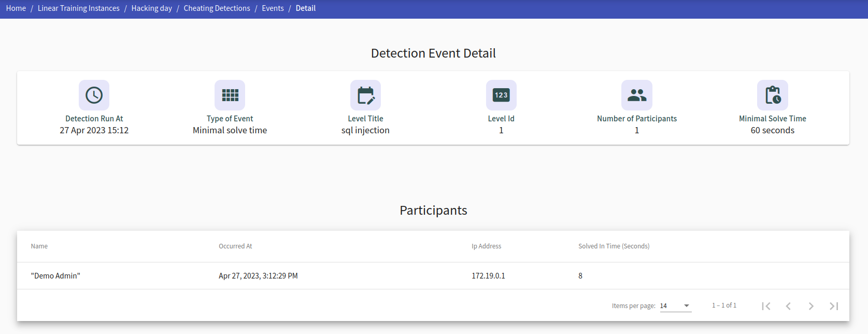Go to previous page of participants
This screenshot has width=868, height=334.
(788, 306)
